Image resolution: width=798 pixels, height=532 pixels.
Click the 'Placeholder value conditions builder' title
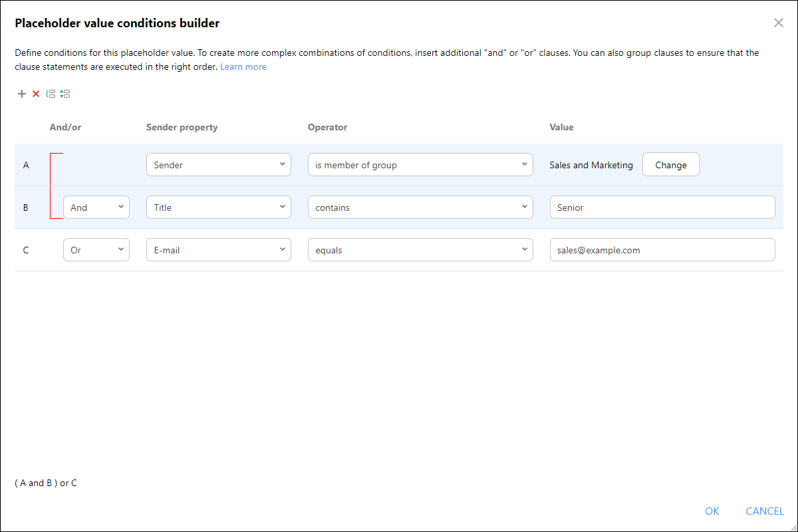[x=117, y=23]
